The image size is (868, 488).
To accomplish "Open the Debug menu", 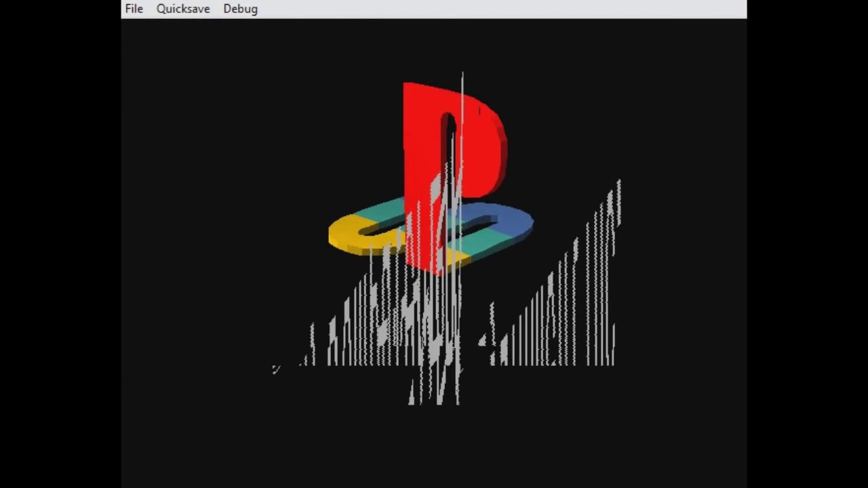I will pos(241,9).
